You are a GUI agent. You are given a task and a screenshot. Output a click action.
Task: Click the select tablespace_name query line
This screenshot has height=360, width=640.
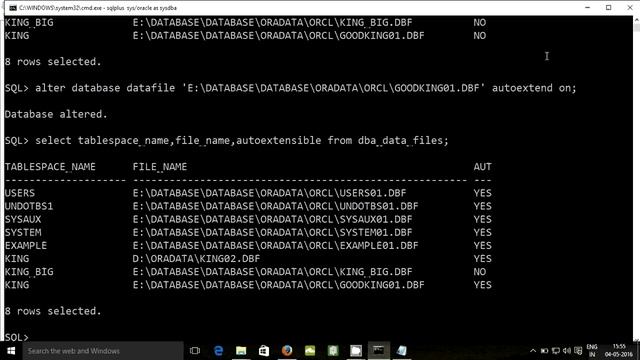tap(242, 141)
